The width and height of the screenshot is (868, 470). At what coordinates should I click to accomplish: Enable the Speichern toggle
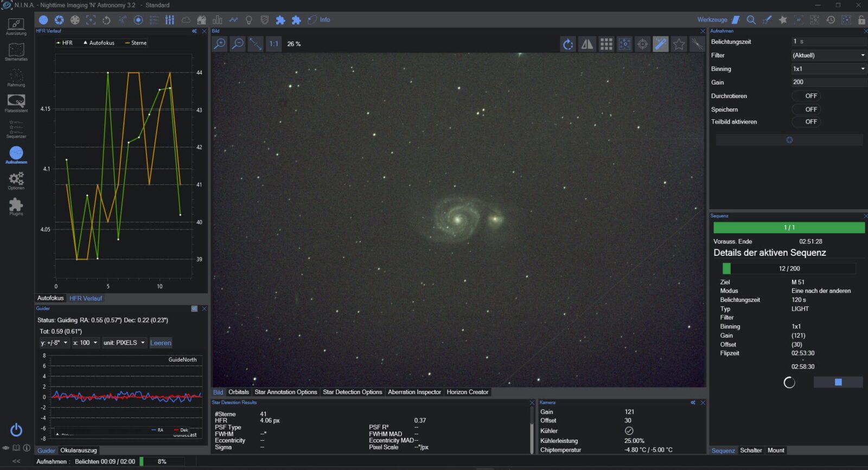click(x=806, y=110)
